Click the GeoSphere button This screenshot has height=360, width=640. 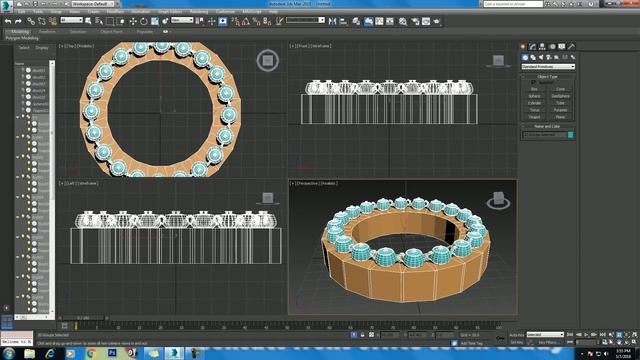[560, 96]
